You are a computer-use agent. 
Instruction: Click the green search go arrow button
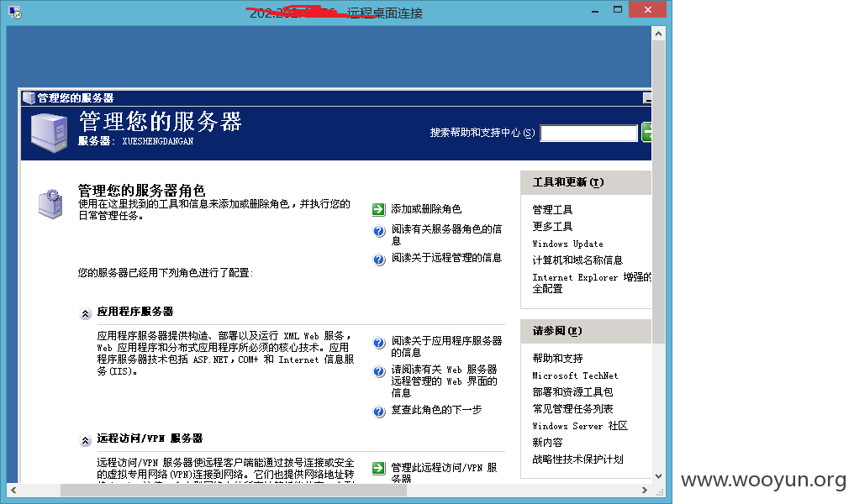(x=646, y=132)
